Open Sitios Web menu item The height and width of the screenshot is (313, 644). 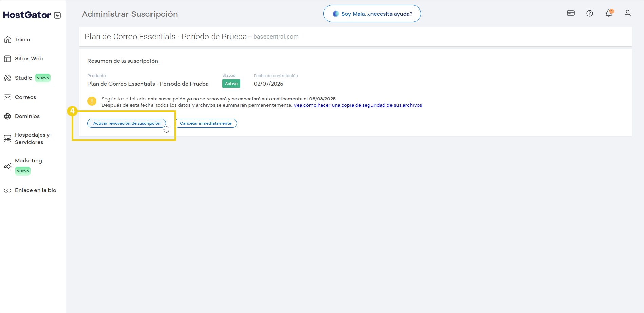pyautogui.click(x=29, y=59)
